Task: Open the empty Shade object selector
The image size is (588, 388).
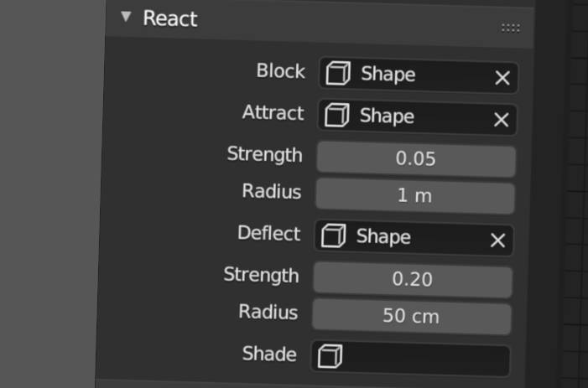Action: tap(410, 359)
